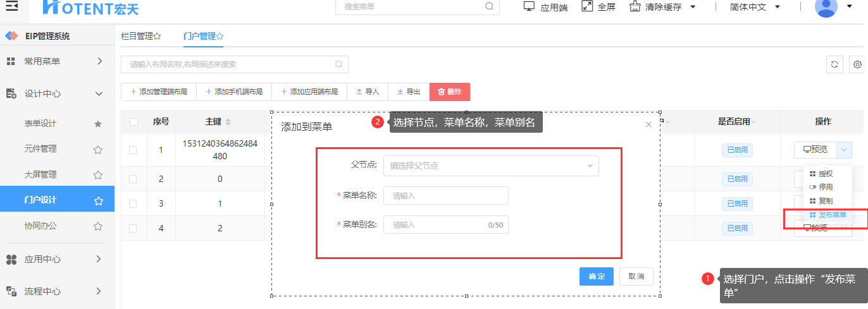Enter full screen via 全屏 icon

(586, 6)
